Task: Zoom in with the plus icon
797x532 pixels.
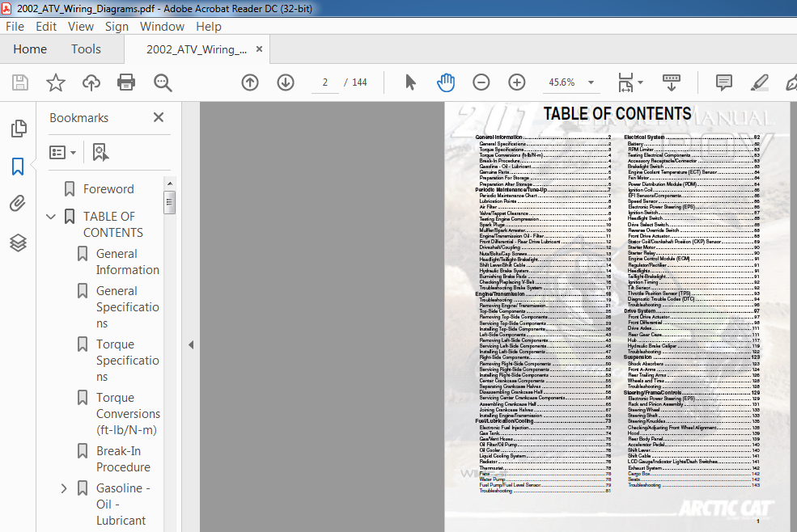Action: click(516, 82)
